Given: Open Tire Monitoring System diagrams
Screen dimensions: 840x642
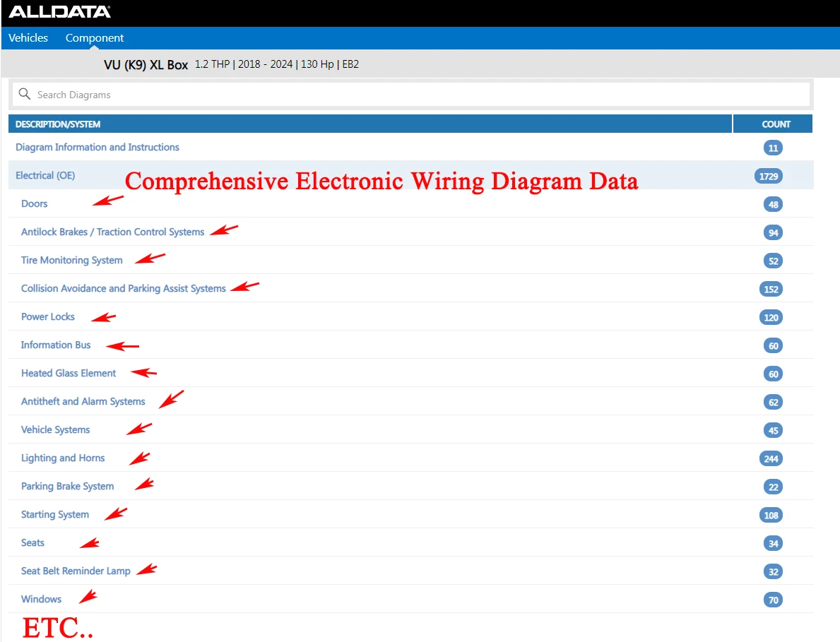Looking at the screenshot, I should pyautogui.click(x=72, y=260).
